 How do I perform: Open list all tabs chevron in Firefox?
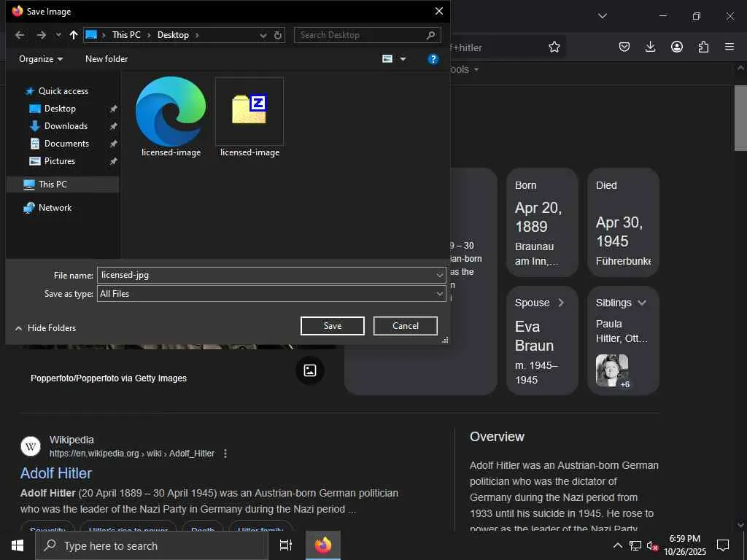603,16
